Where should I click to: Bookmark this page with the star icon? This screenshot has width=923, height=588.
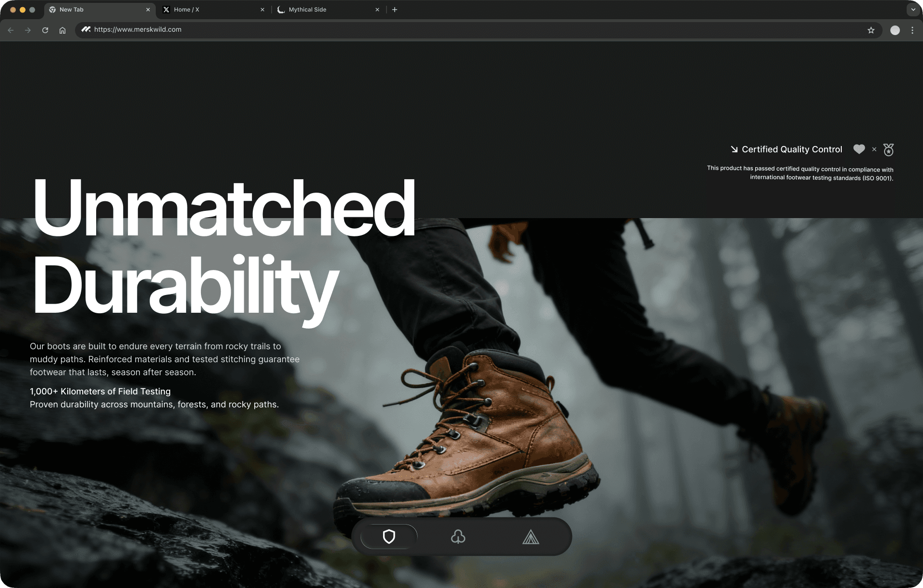(871, 30)
